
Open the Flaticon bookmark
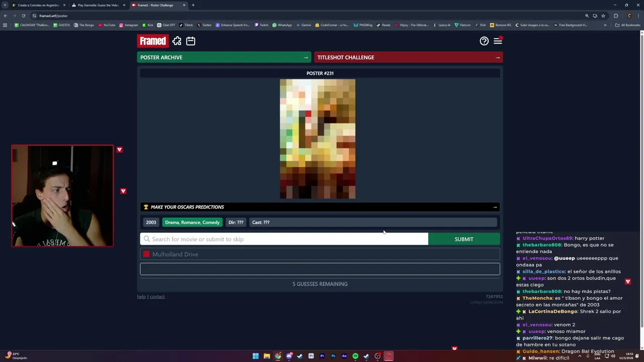coord(462,25)
